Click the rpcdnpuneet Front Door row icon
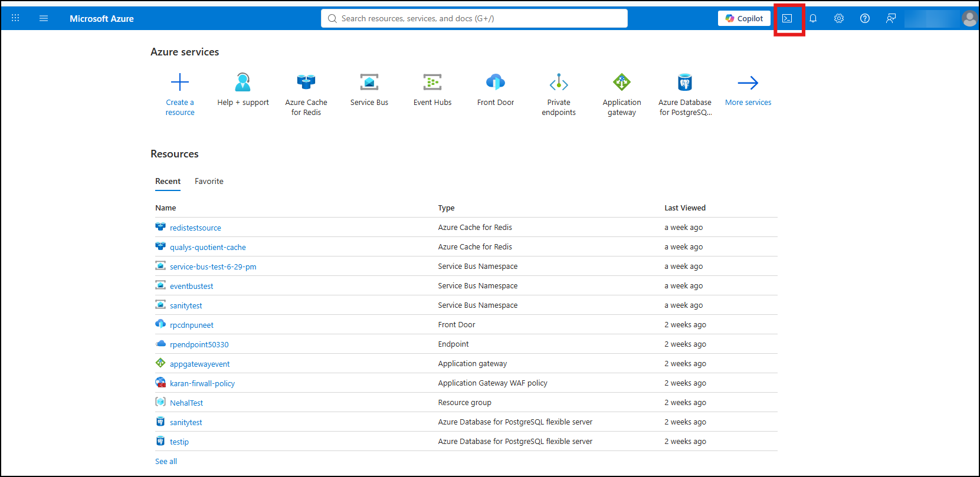The height and width of the screenshot is (477, 980). [160, 324]
